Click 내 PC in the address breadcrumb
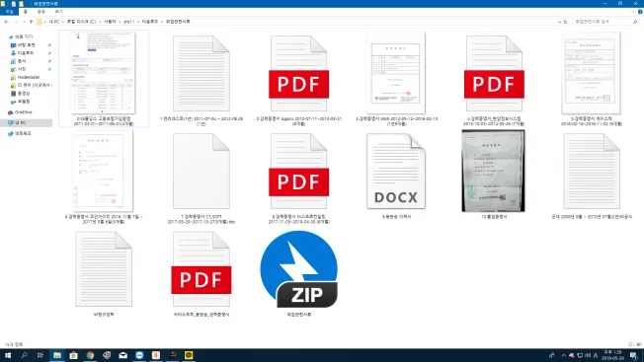The image size is (644, 362). [x=53, y=22]
